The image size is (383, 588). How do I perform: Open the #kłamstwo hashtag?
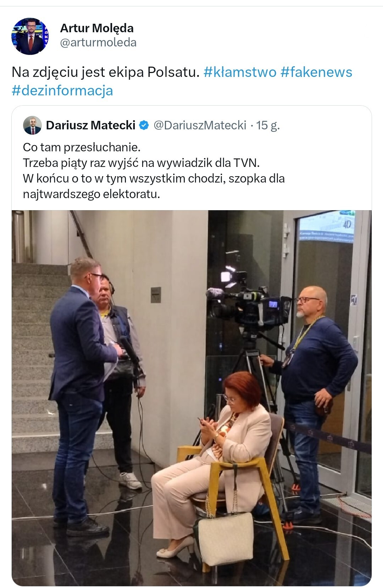point(240,72)
